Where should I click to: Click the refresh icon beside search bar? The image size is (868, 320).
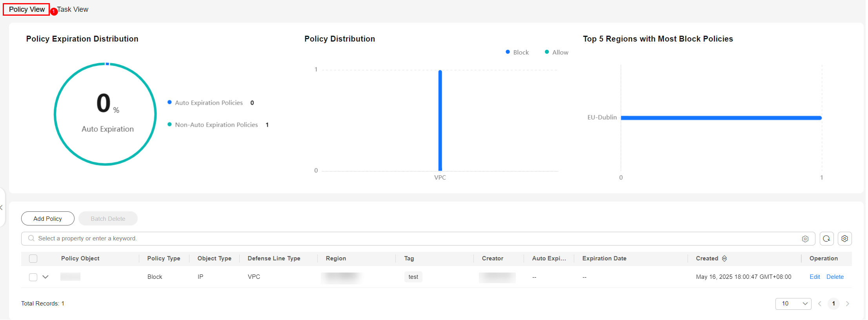(x=826, y=238)
